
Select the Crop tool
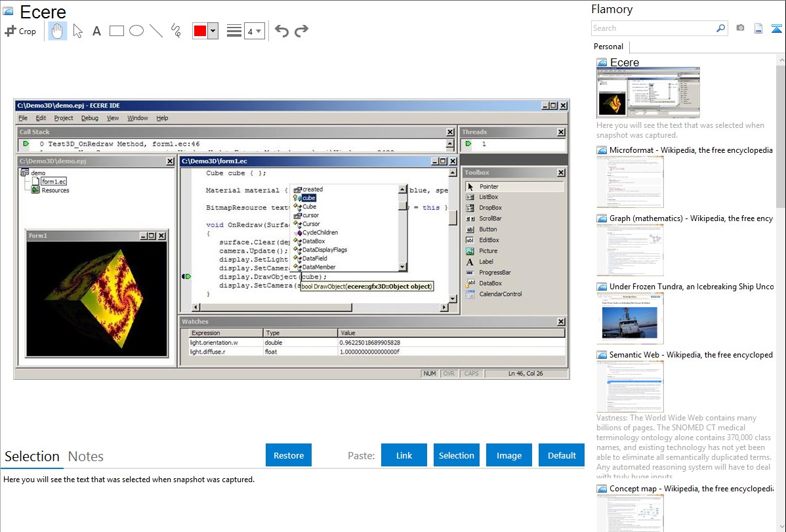pos(20,31)
